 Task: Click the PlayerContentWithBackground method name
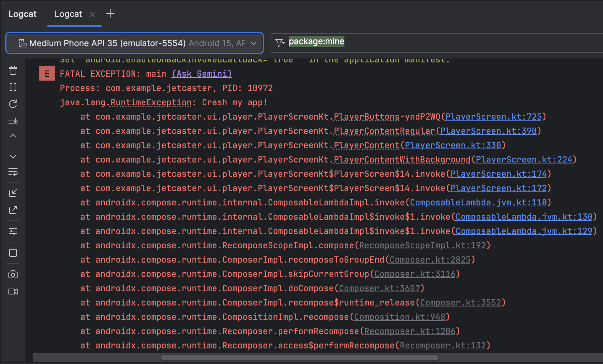402,160
